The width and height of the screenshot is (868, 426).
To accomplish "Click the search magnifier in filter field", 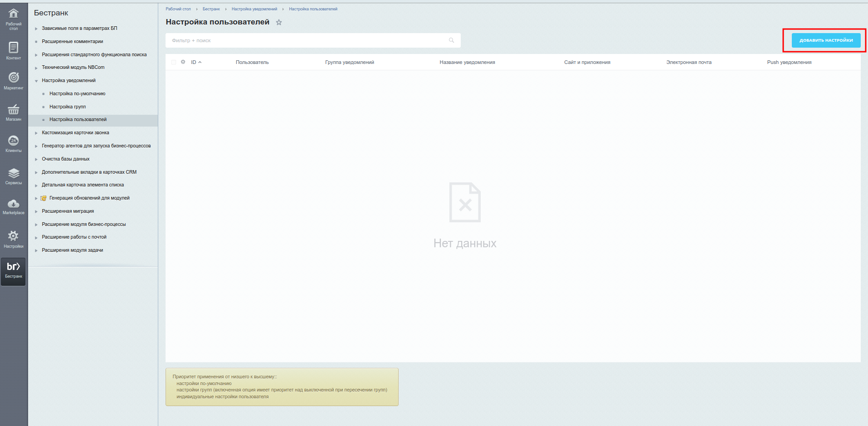I will (451, 40).
